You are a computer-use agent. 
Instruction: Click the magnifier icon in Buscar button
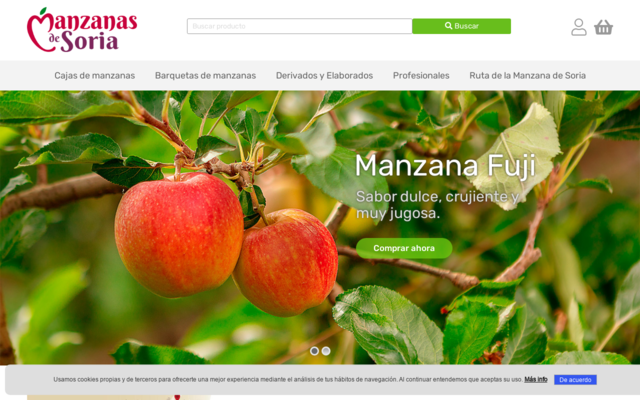[449, 26]
